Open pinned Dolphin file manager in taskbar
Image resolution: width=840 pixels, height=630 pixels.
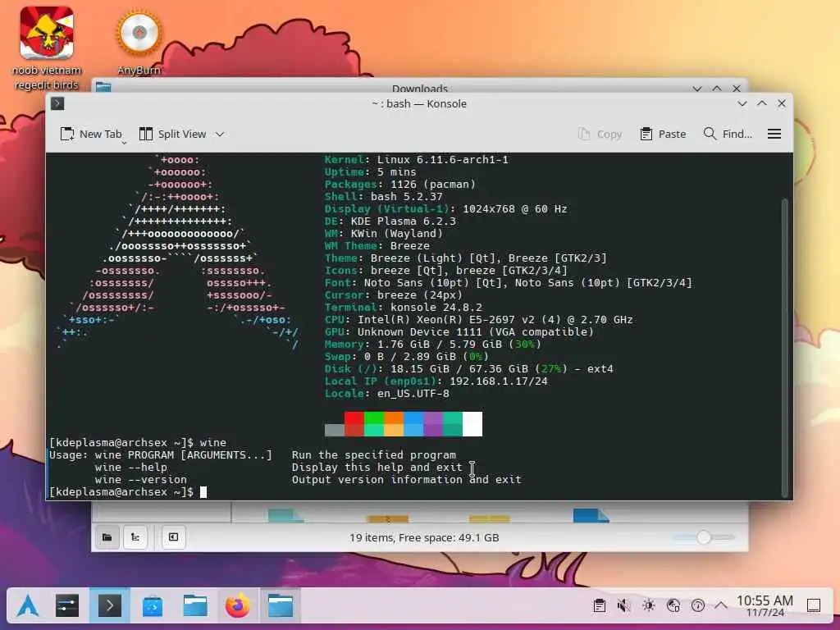(195, 606)
